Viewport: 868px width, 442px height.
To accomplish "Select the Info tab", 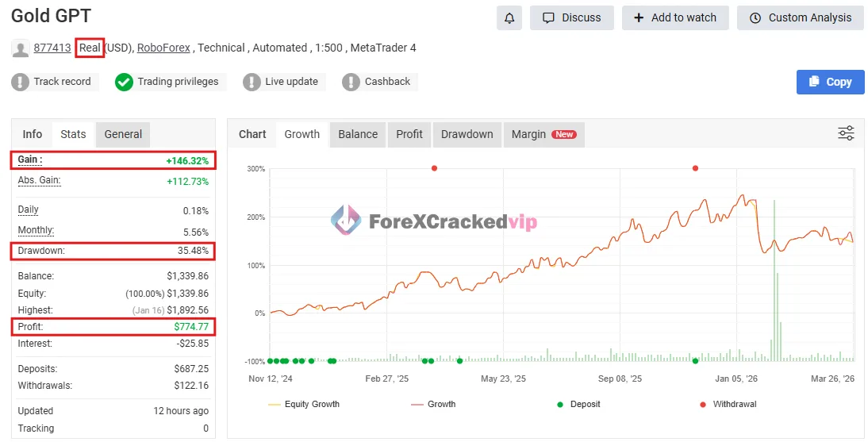I will 32,135.
